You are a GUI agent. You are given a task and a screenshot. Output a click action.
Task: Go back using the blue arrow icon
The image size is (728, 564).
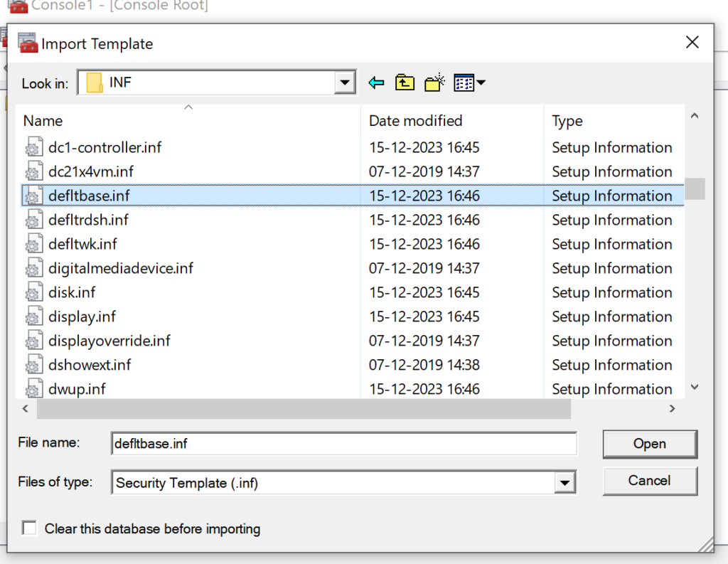tap(376, 83)
